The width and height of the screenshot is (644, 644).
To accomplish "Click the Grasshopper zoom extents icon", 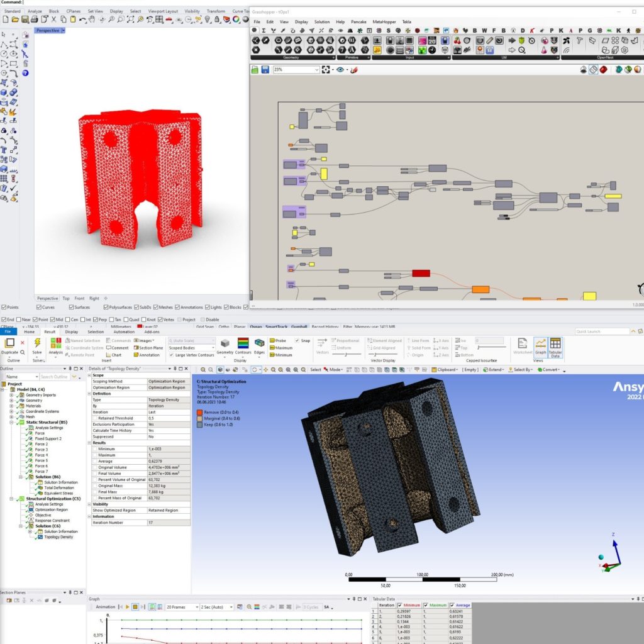I will 326,70.
